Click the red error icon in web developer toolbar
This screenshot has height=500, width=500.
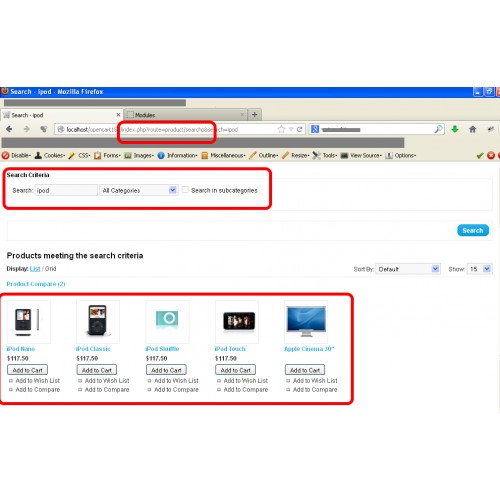491,155
